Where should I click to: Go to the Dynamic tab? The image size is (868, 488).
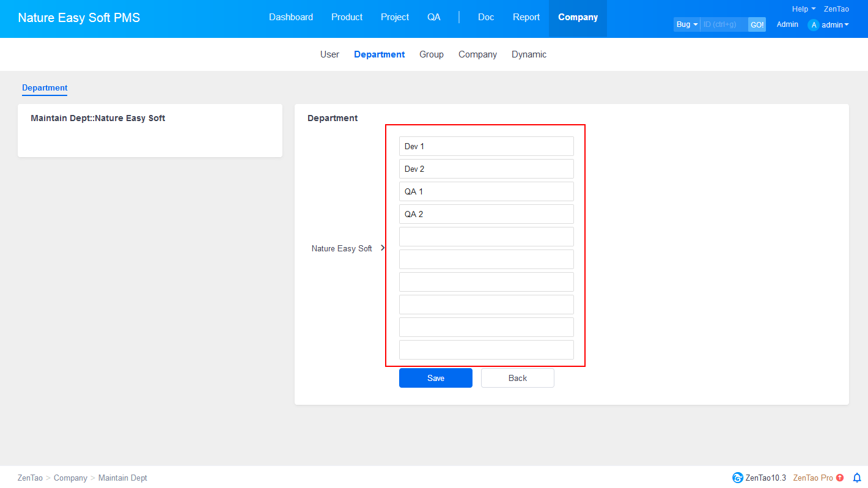[529, 54]
